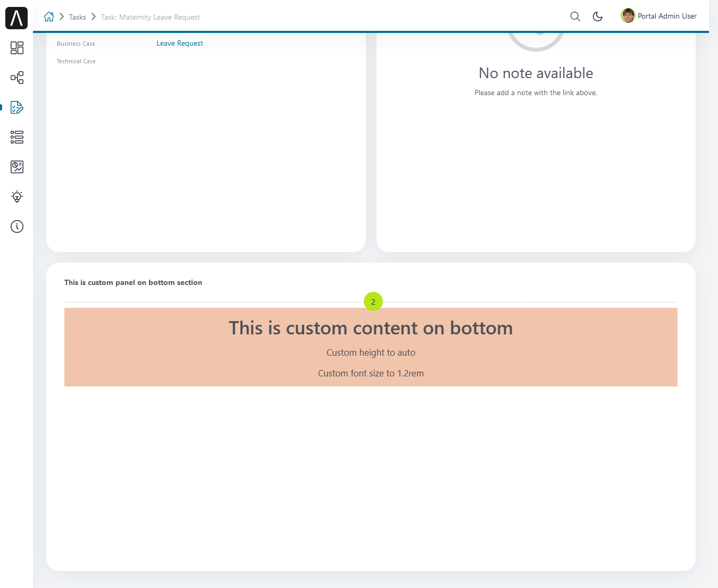Select the Technical Case label
718x588 pixels.
[76, 61]
